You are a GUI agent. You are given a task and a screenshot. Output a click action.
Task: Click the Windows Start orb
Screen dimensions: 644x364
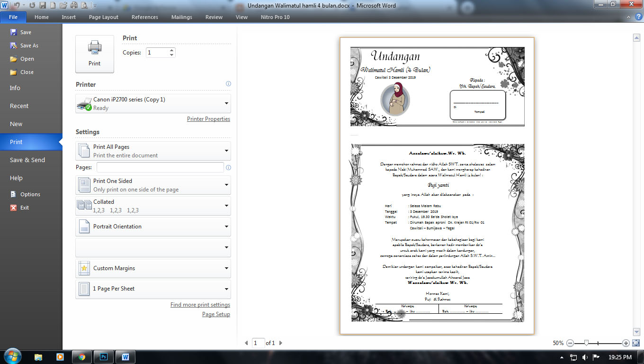pyautogui.click(x=12, y=356)
